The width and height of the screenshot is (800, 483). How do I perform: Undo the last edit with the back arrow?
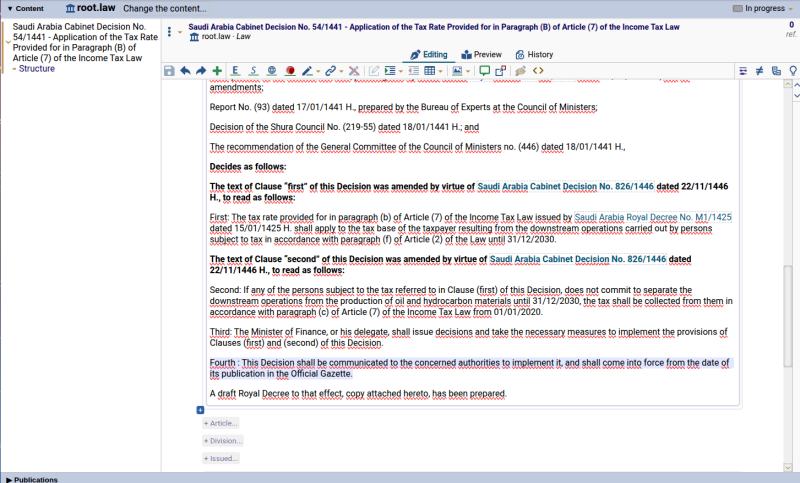pyautogui.click(x=185, y=71)
